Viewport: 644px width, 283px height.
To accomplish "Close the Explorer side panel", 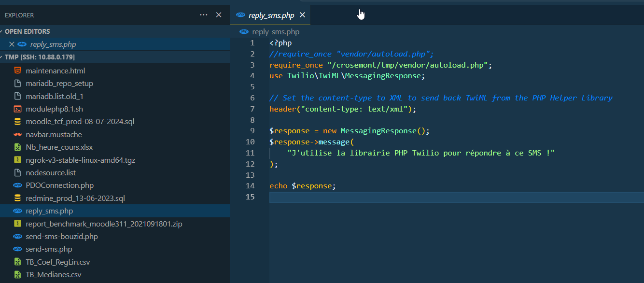I will [x=219, y=15].
